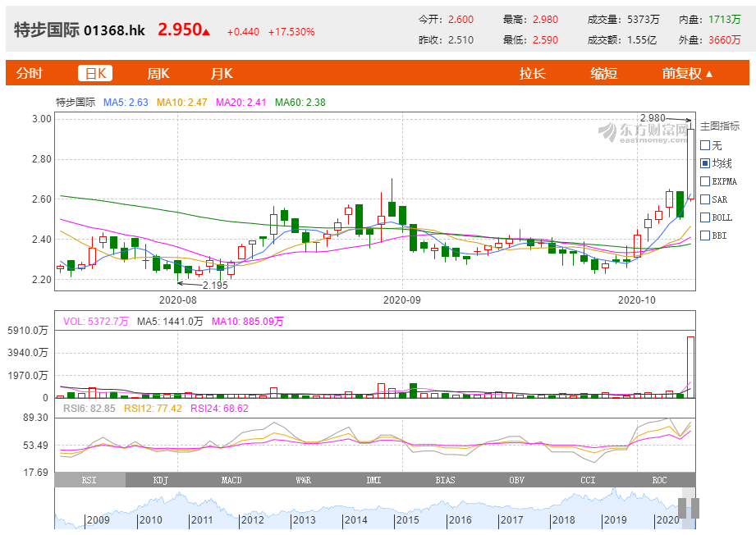
Task: Click the RSI24: 68.62 label
Action: [x=219, y=409]
